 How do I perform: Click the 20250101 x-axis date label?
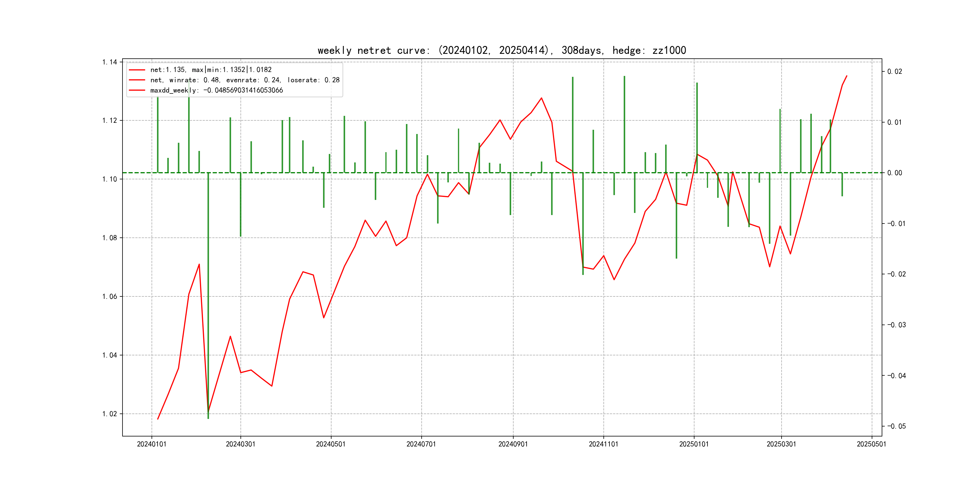click(694, 444)
